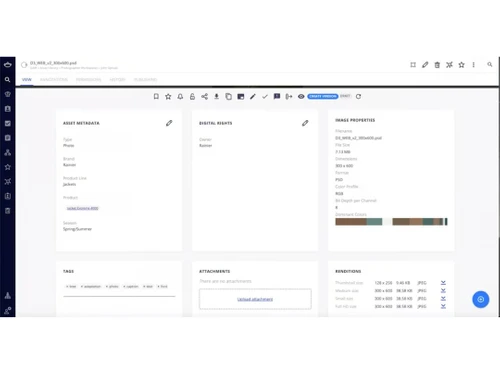Click the bookmark icon in asset toolbar

(156, 96)
